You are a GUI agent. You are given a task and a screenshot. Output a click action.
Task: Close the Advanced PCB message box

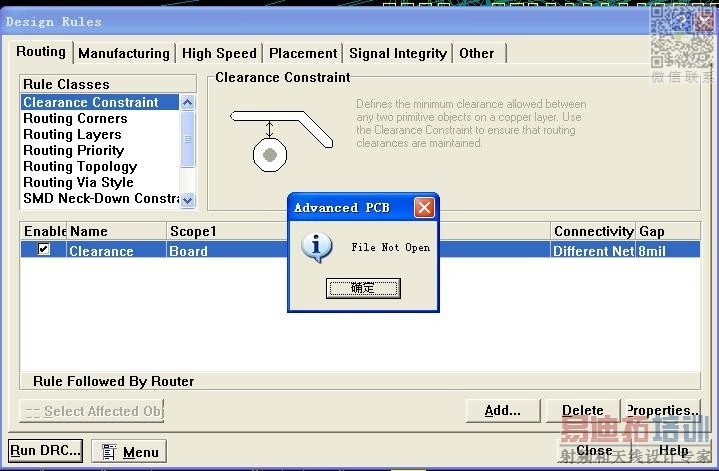pyautogui.click(x=424, y=208)
